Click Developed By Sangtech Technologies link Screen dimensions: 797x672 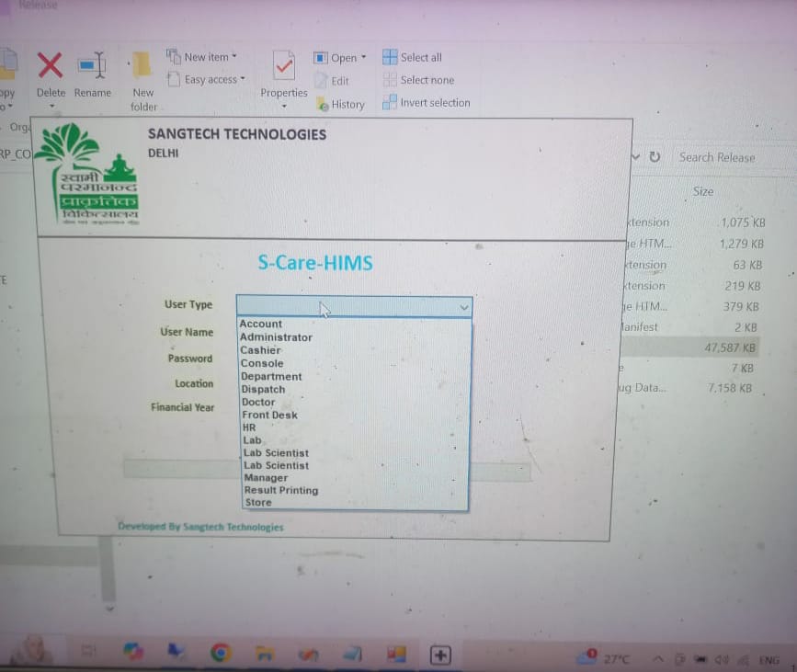click(200, 527)
